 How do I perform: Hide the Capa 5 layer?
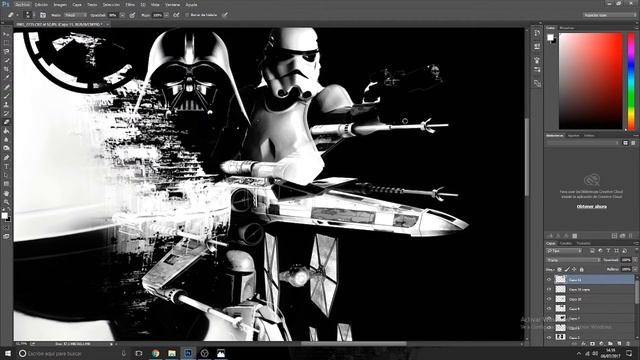click(x=549, y=337)
